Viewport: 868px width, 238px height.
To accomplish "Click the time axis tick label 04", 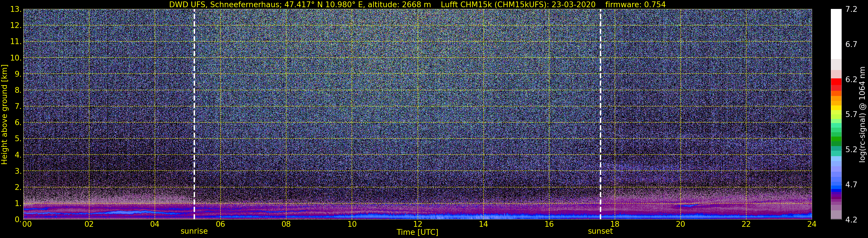I will point(155,224).
